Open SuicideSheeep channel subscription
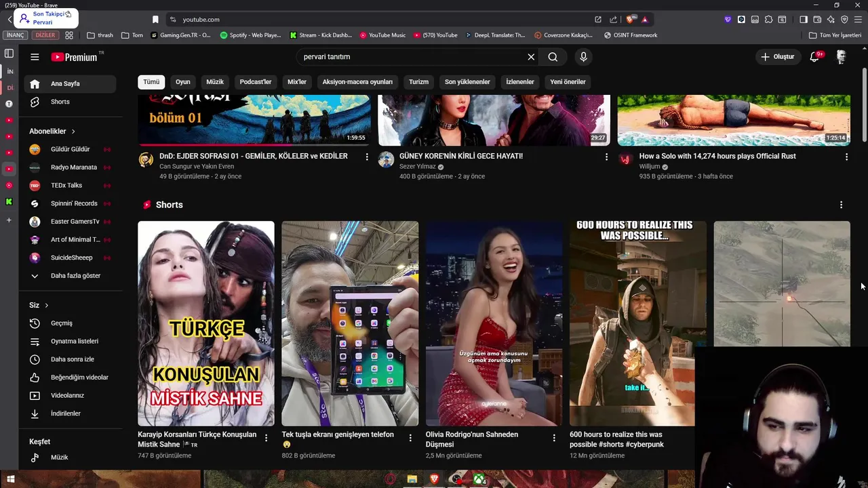Image resolution: width=868 pixels, height=488 pixels. click(71, 258)
